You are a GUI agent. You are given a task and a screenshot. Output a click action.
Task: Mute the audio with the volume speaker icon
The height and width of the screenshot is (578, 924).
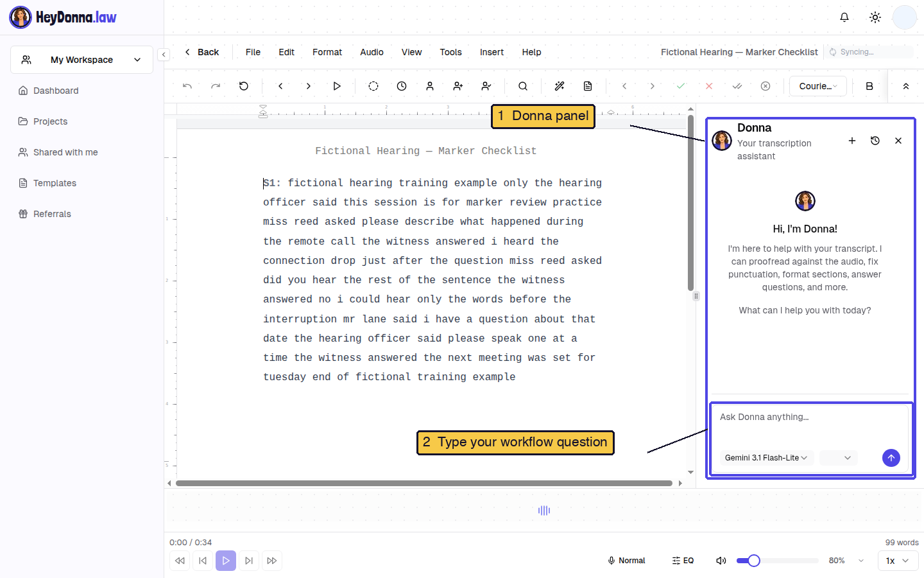(x=721, y=561)
